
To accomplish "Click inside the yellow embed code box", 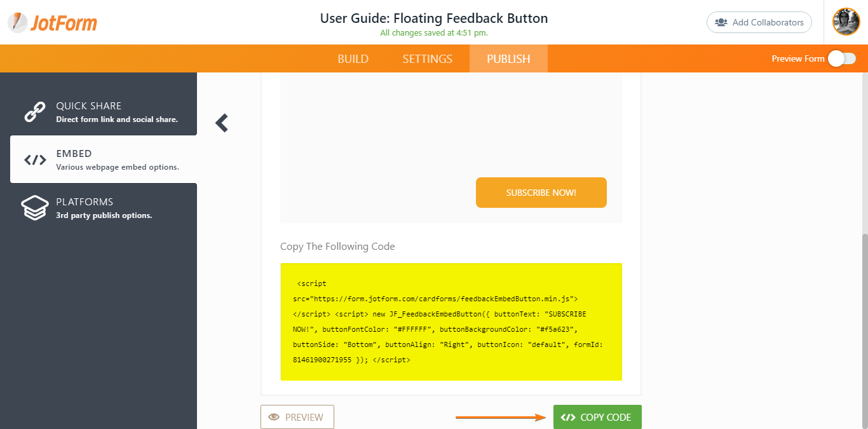I will coord(451,322).
